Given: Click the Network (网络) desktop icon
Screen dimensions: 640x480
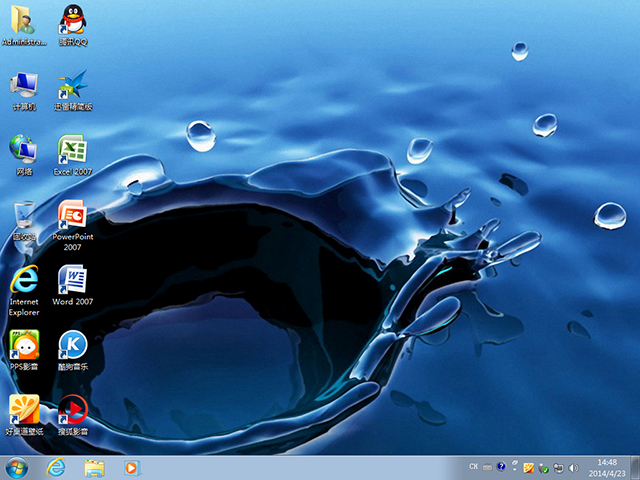Looking at the screenshot, I should [x=24, y=151].
